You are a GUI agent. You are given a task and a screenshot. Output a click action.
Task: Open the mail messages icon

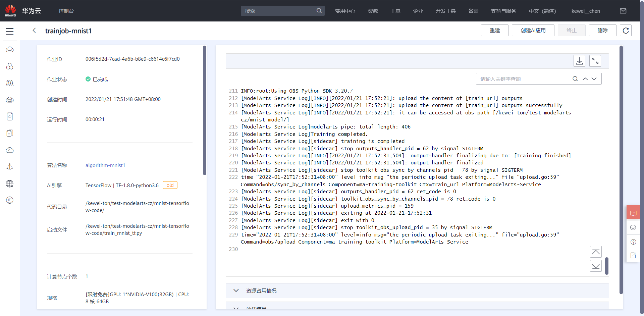(x=623, y=11)
